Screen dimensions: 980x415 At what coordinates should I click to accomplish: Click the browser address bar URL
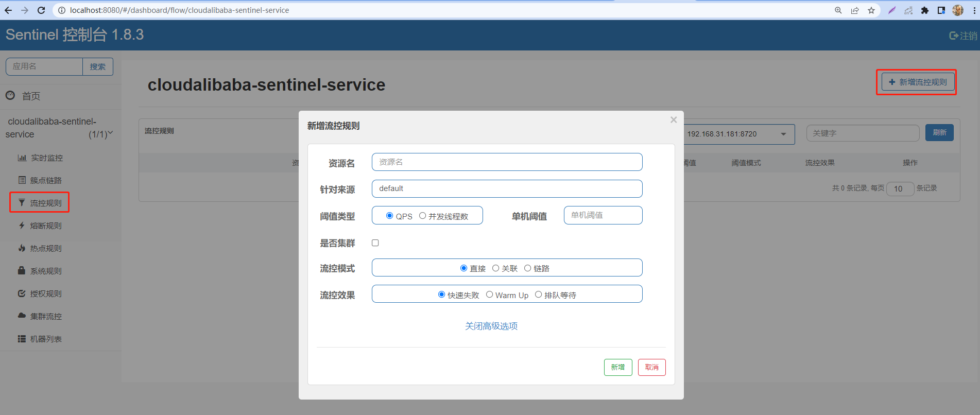coord(179,10)
